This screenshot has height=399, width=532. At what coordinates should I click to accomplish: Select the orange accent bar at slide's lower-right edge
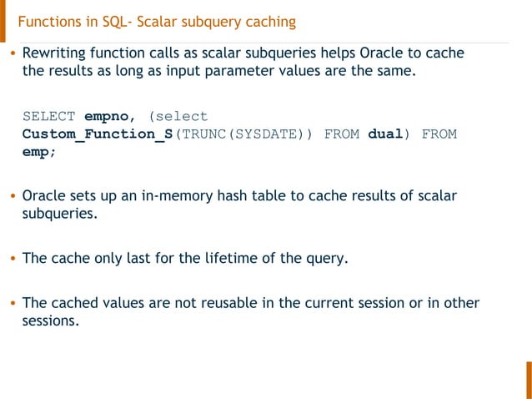click(528, 381)
